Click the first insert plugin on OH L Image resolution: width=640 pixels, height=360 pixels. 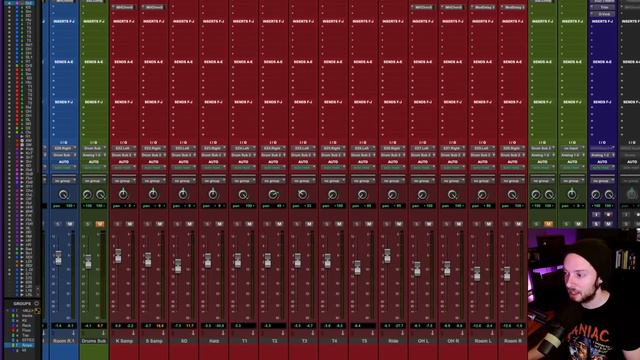point(422,7)
